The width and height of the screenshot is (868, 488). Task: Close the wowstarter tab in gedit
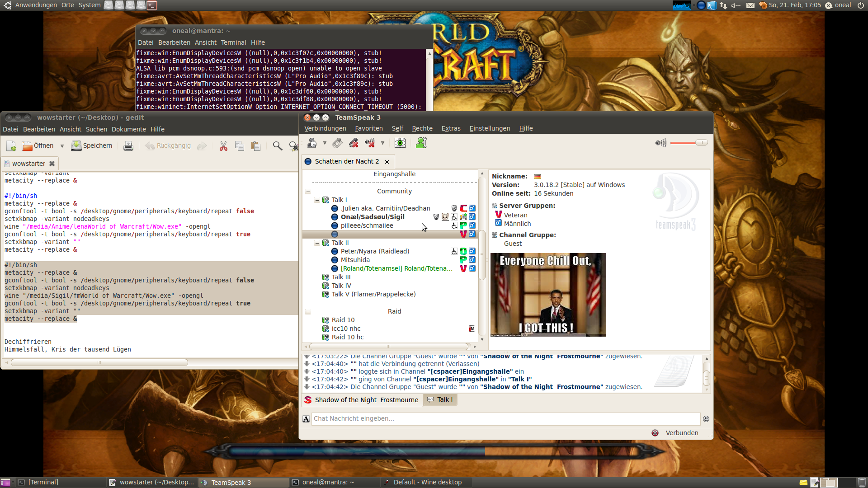pos(52,164)
